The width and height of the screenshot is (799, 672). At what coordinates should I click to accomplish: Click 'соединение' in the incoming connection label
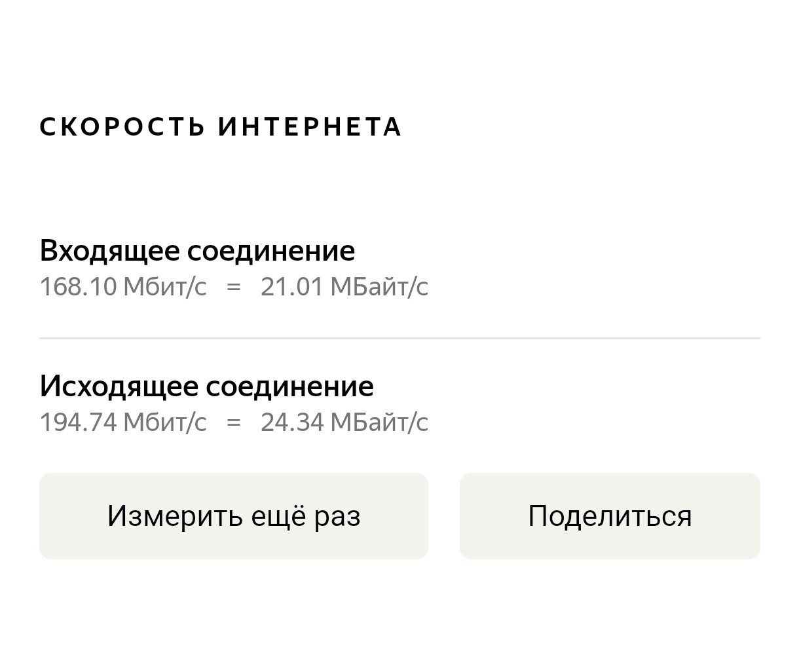coord(271,251)
